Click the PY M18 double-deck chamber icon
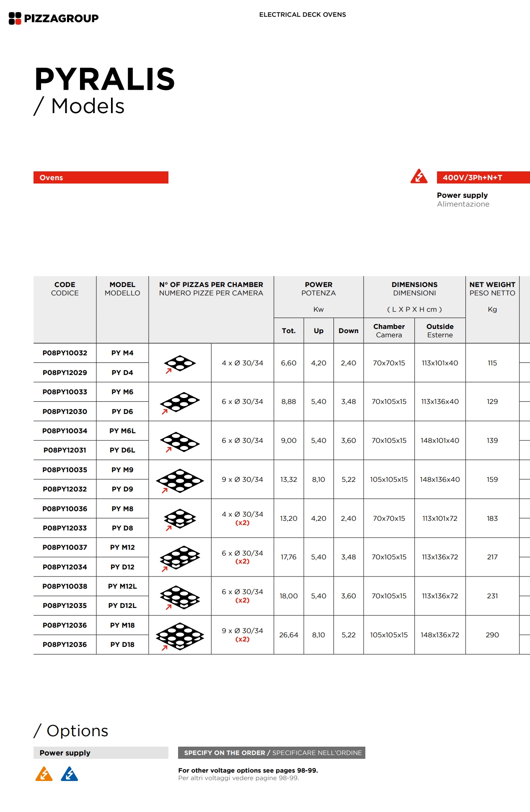Image resolution: width=530 pixels, height=812 pixels. click(180, 635)
